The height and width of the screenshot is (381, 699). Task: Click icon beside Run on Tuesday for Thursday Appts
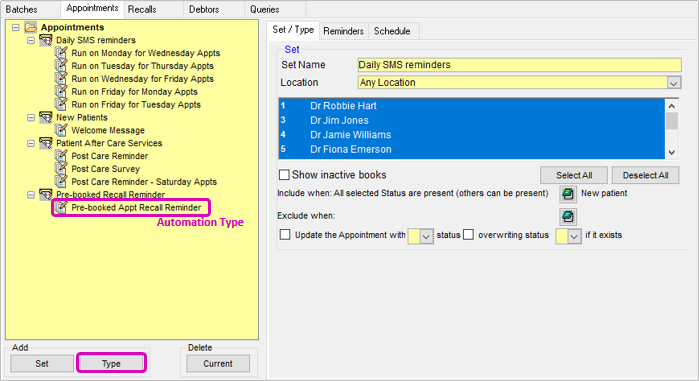click(61, 66)
